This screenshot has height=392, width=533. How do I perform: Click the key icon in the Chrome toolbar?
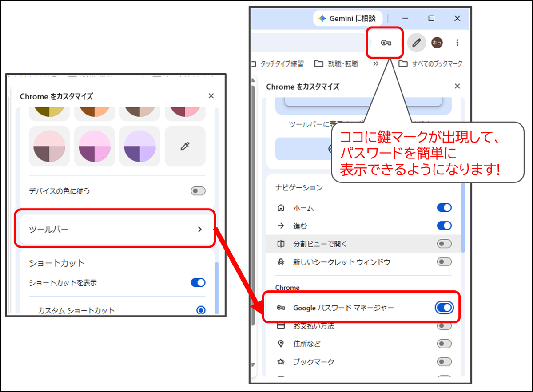tap(386, 43)
